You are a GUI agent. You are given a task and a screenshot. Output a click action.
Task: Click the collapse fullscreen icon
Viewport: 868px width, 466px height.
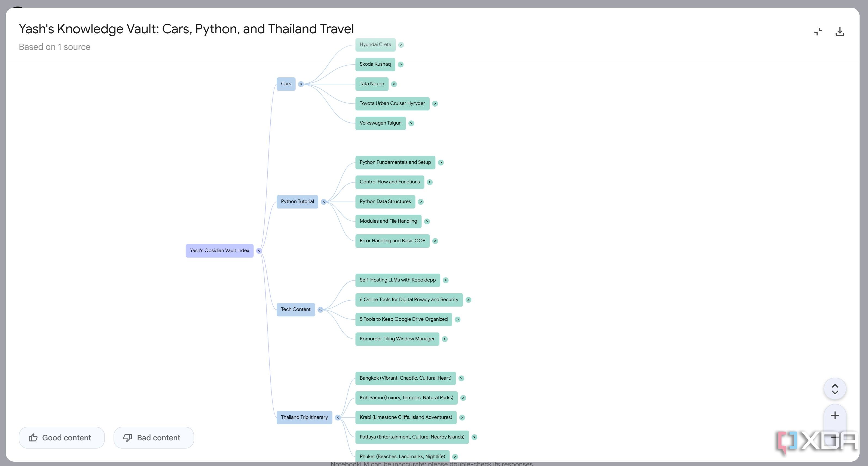[818, 32]
